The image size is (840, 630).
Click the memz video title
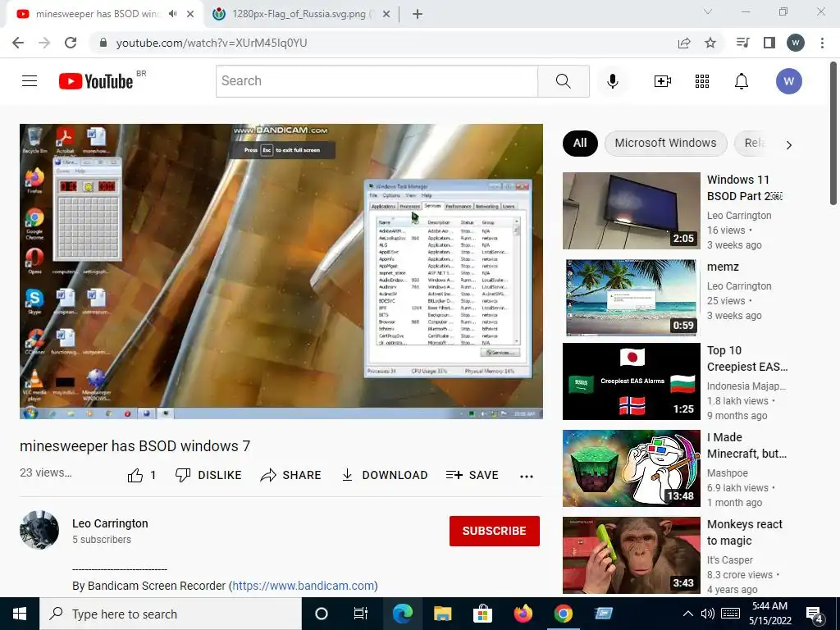[x=723, y=267]
